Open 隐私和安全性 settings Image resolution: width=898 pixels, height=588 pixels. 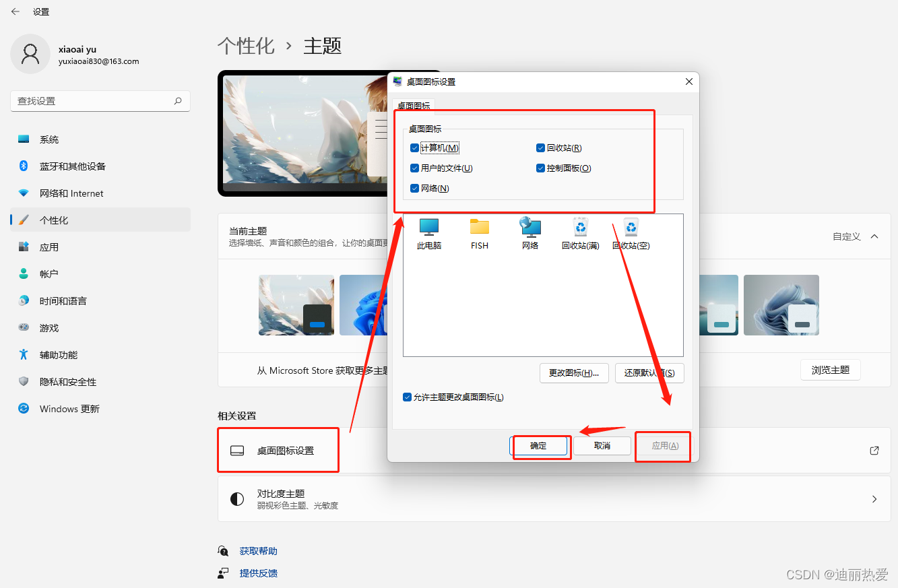click(100, 382)
